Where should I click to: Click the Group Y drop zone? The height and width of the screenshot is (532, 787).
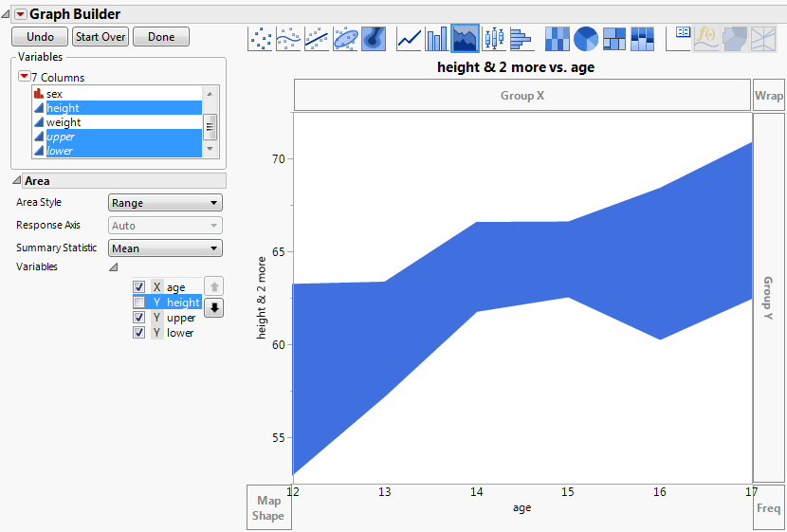(768, 298)
